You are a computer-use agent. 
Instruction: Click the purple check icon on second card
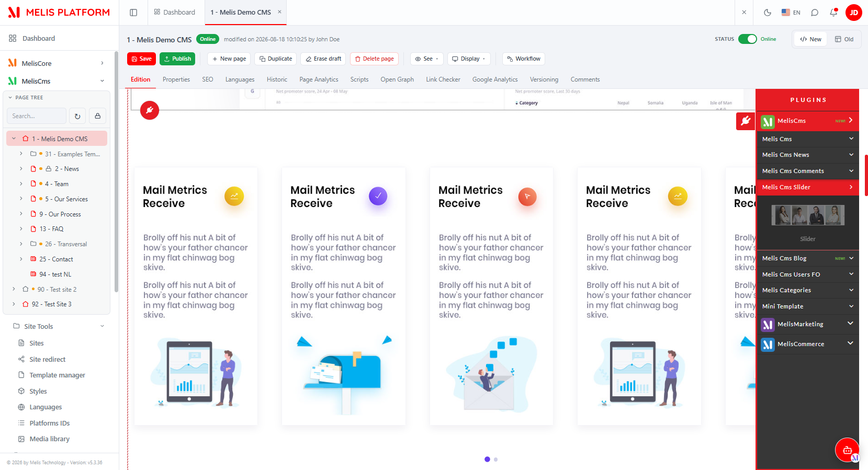tap(378, 196)
